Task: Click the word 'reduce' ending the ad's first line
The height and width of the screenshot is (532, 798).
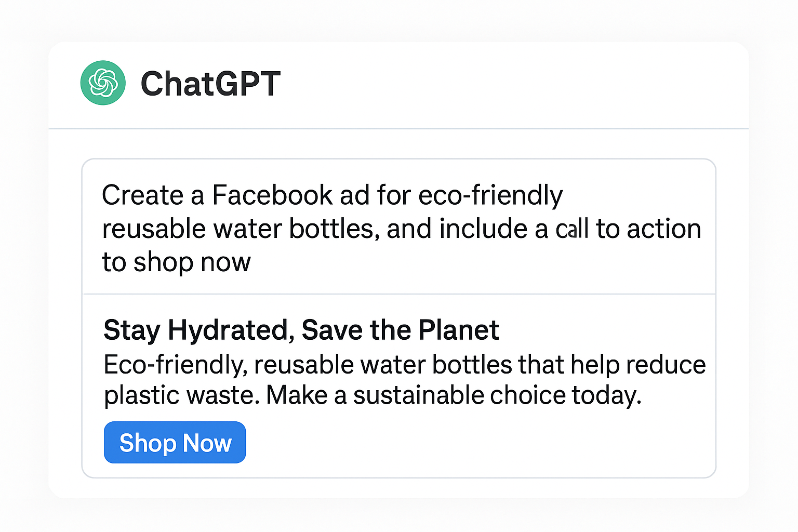Action: pos(666,365)
